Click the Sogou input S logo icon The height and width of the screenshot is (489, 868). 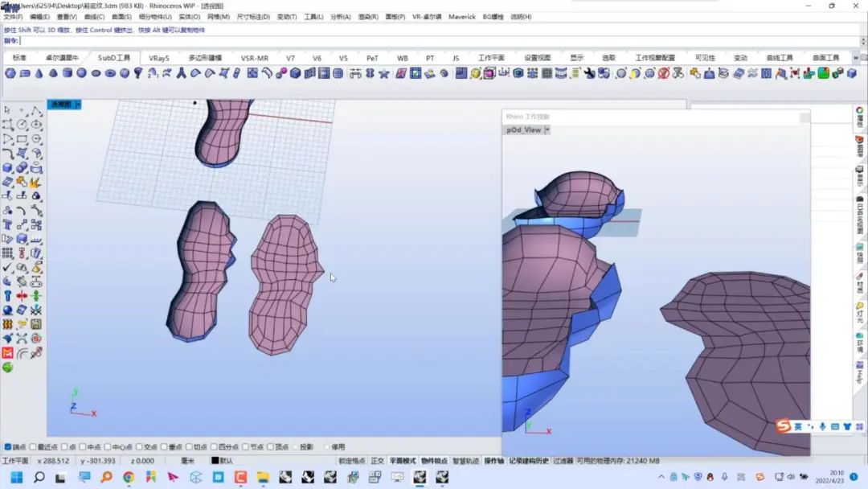(784, 426)
